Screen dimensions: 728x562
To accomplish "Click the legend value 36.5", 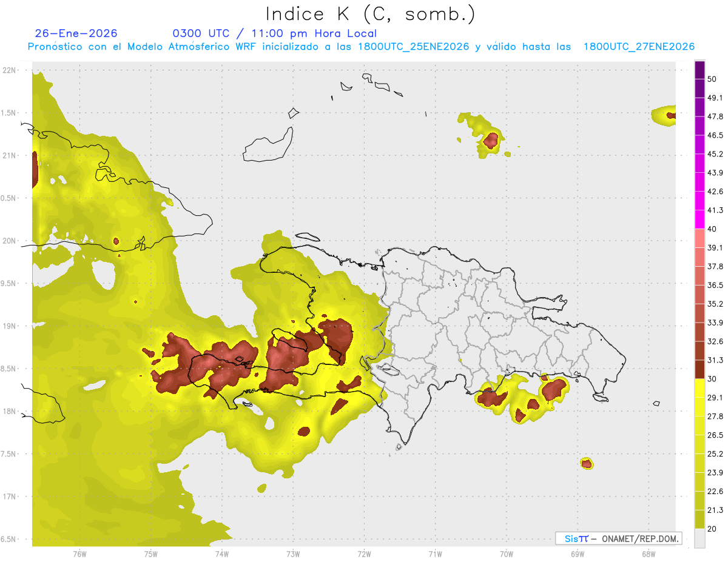I will click(715, 285).
